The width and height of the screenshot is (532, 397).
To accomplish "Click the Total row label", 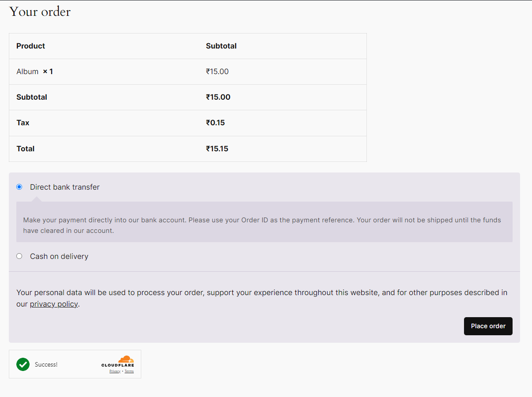I will click(x=25, y=149).
